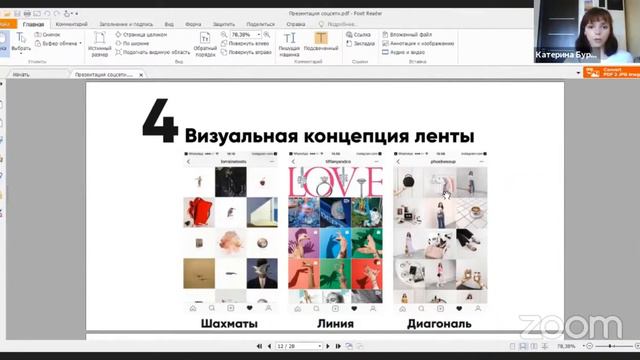Click the ribbon zoom in magnifier

(x=267, y=35)
